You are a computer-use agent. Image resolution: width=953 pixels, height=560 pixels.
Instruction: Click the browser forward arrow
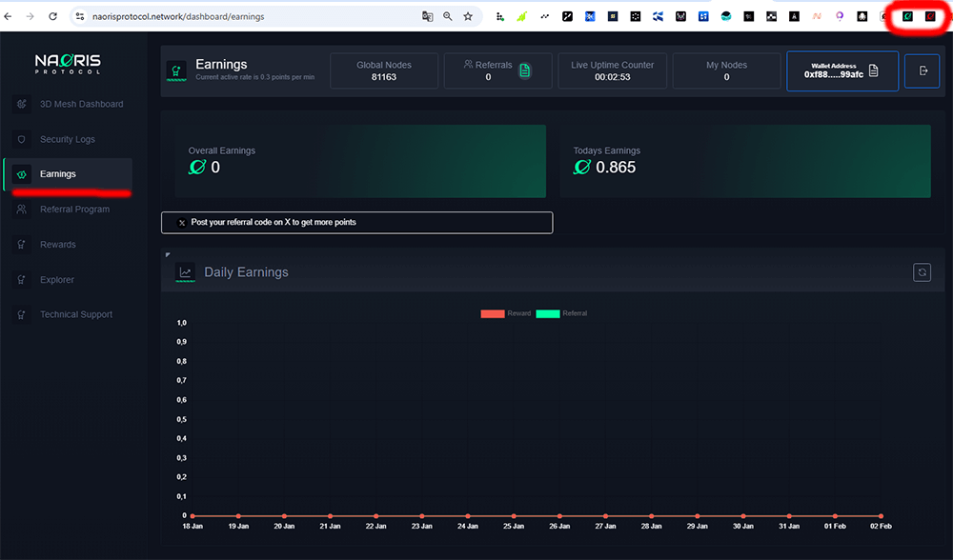[30, 16]
